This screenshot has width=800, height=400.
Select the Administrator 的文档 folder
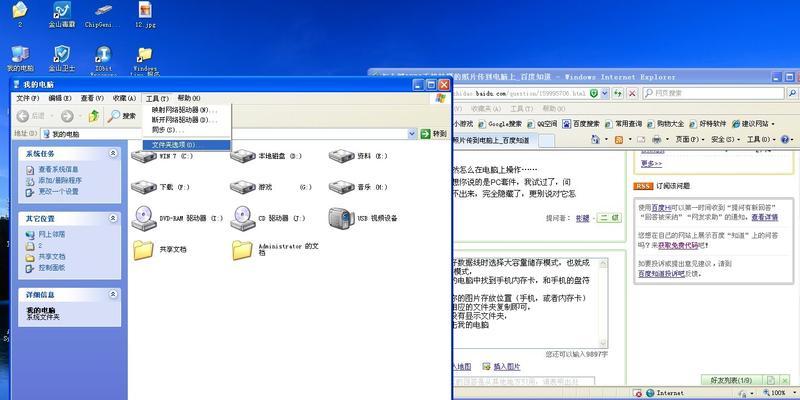pos(276,249)
